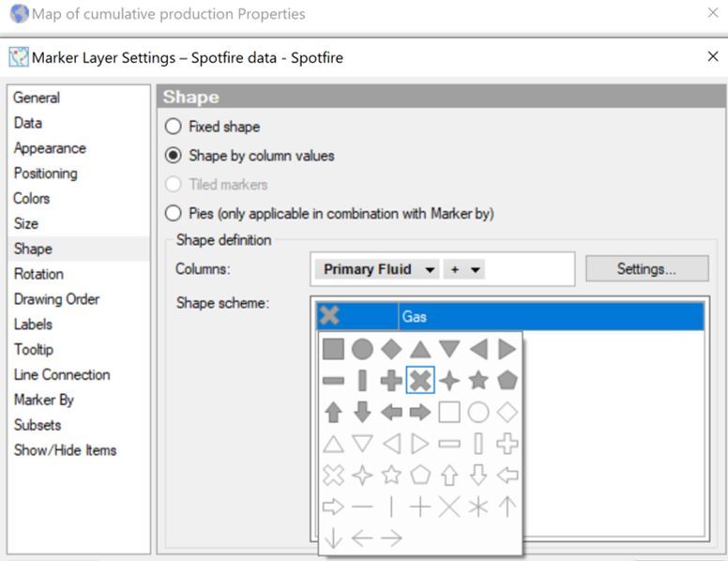Choose the Pies radio option
Viewport: 728px width, 561px height.
[174, 214]
